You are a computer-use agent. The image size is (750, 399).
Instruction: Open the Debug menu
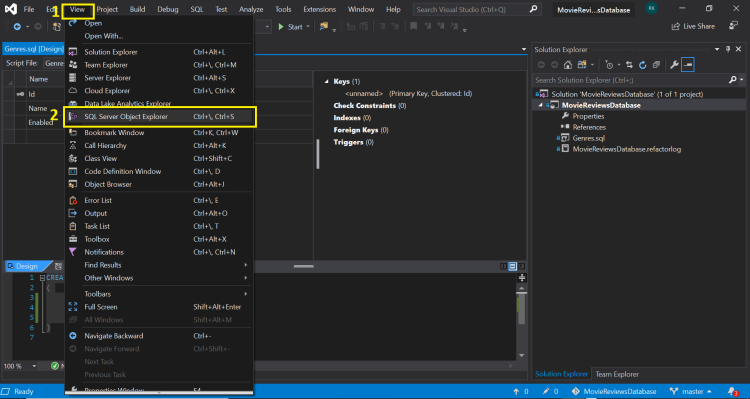coord(168,9)
